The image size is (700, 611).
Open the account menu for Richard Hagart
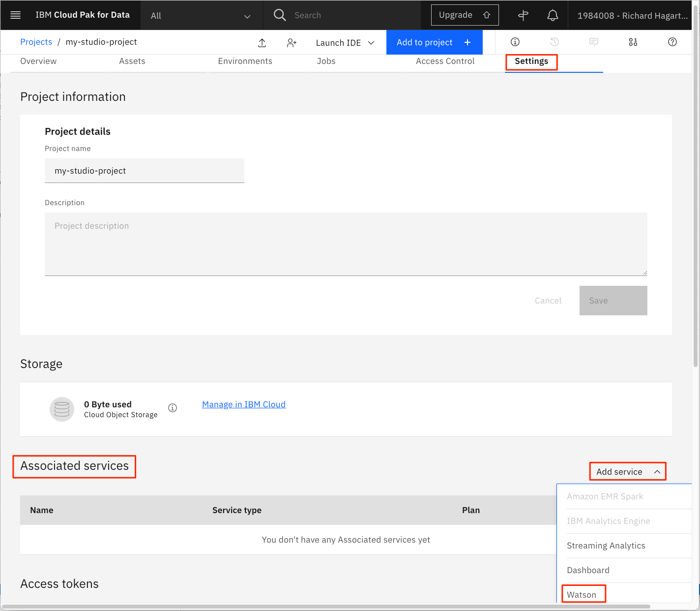(633, 15)
